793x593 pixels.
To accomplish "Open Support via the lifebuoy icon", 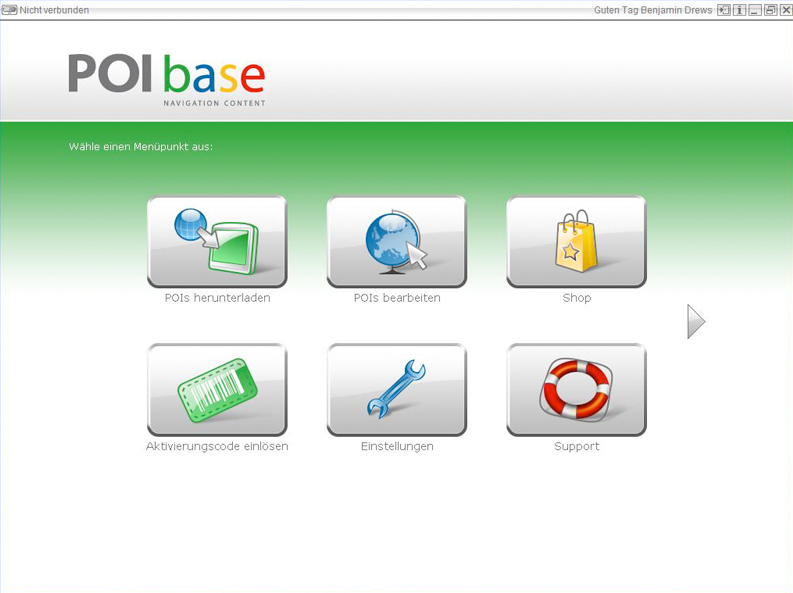I will (576, 389).
